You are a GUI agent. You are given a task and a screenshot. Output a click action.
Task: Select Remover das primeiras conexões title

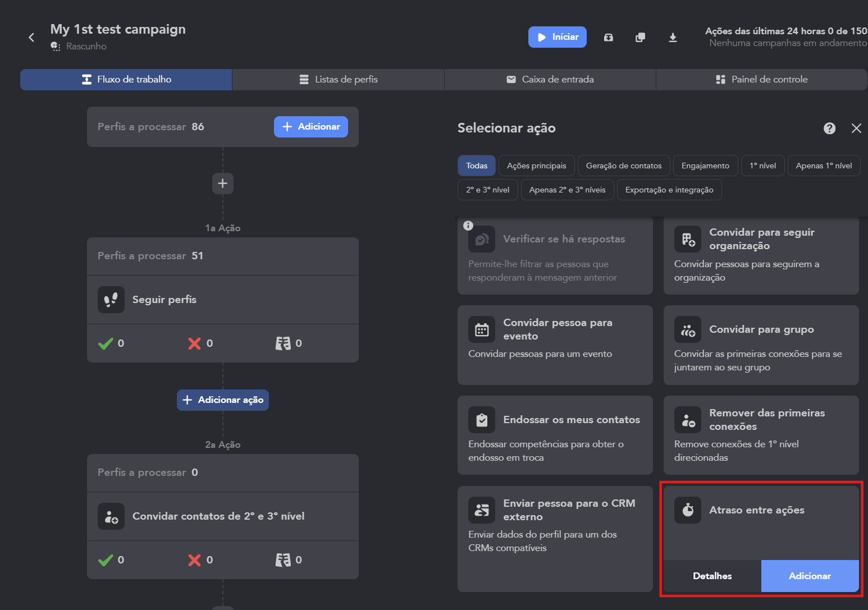pos(767,420)
